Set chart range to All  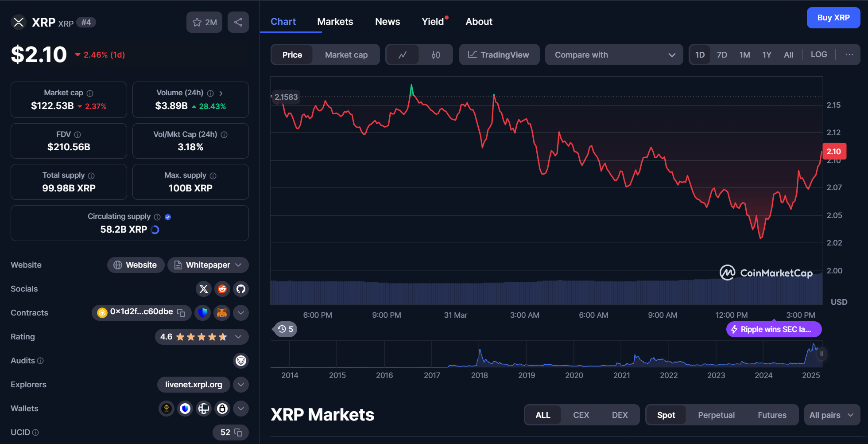pyautogui.click(x=788, y=55)
